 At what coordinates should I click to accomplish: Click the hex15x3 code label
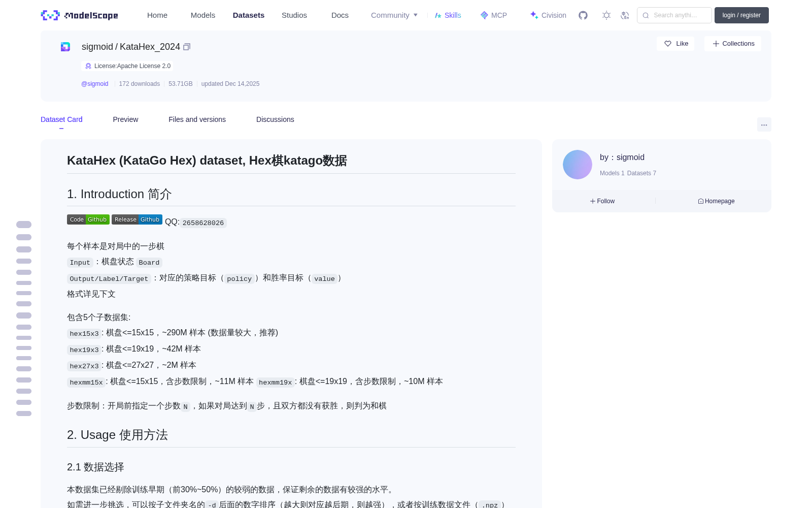pyautogui.click(x=84, y=334)
